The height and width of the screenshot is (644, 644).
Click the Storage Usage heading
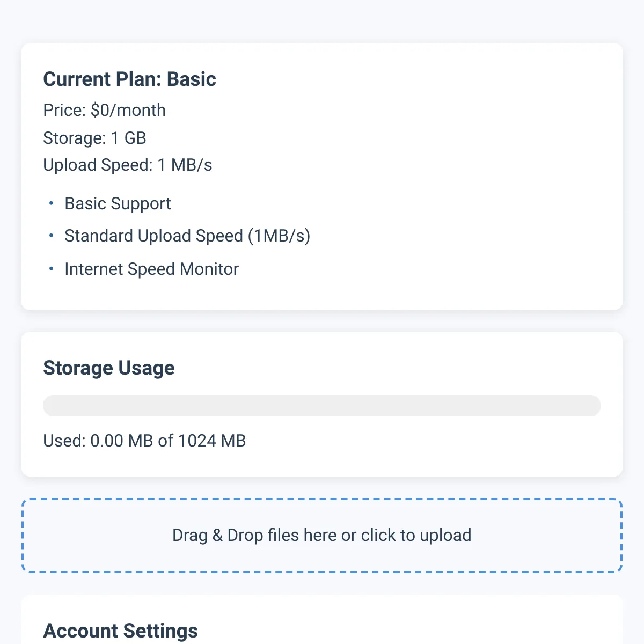pyautogui.click(x=109, y=368)
